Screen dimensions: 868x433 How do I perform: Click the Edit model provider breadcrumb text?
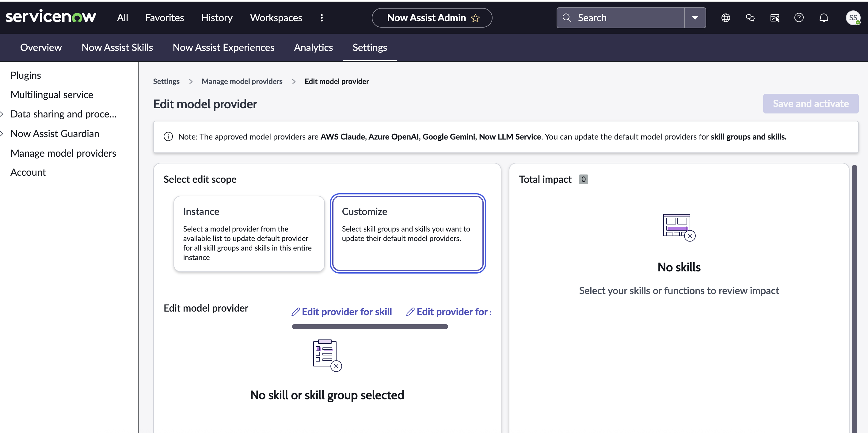[337, 81]
